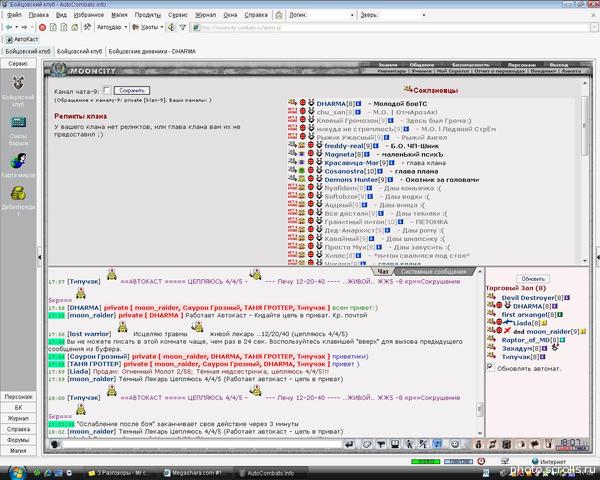Open the hammer tools icon in toolbar
The width and height of the screenshot is (600, 480).
(87, 27)
